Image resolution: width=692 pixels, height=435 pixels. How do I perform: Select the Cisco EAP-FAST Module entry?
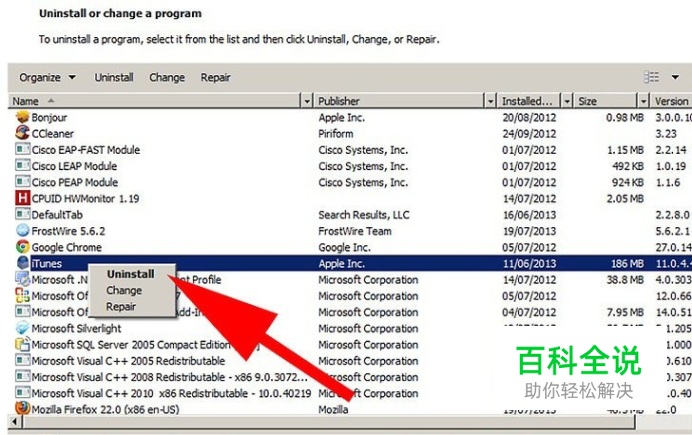pos(86,150)
